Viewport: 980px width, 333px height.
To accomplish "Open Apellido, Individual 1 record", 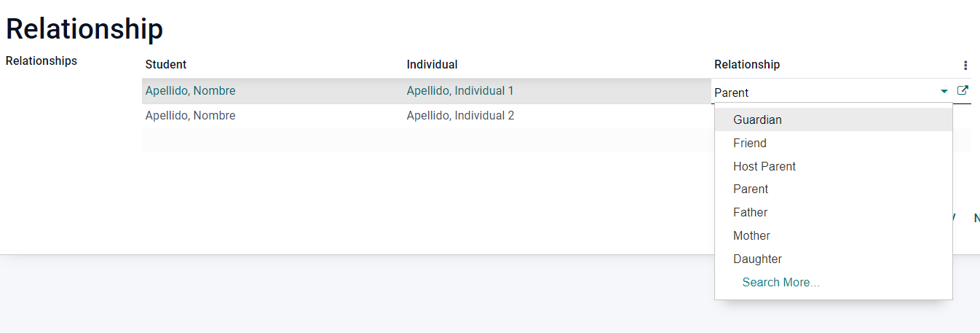I will (x=460, y=91).
